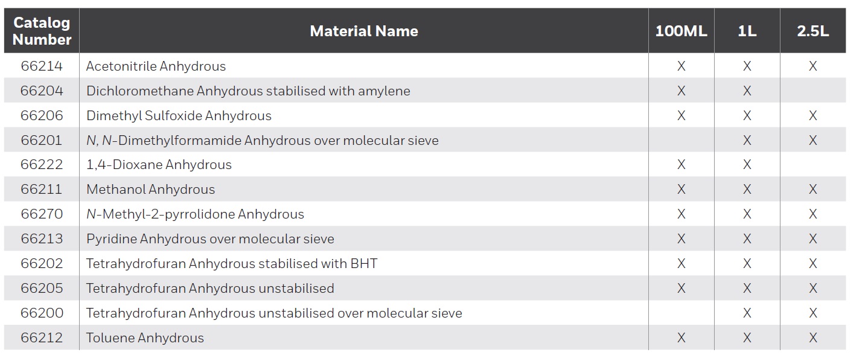Click the X under 100ML for Methanol Anhydrous
868x358 pixels.
[x=681, y=190]
